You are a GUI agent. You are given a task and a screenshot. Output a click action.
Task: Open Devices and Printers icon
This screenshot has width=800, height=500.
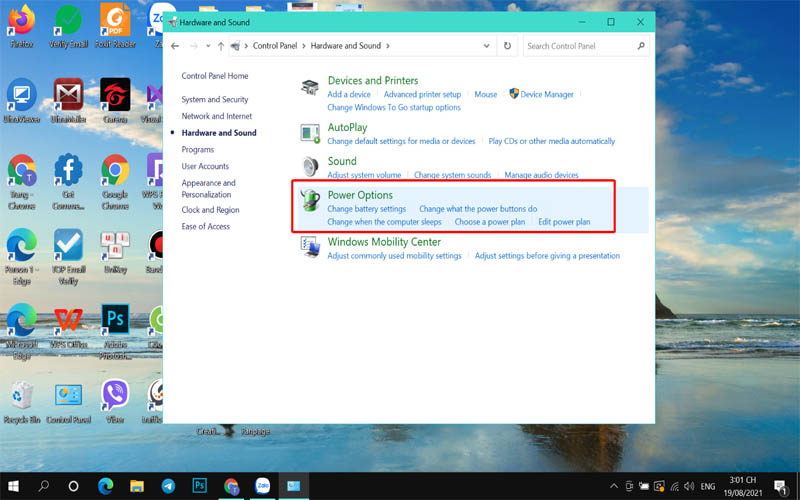pos(310,87)
